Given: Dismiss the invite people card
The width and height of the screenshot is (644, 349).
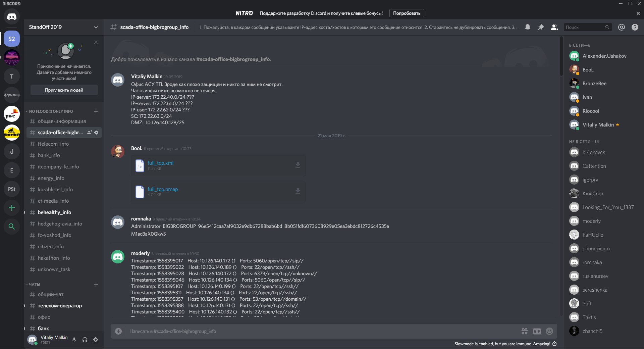Looking at the screenshot, I should tap(96, 42).
